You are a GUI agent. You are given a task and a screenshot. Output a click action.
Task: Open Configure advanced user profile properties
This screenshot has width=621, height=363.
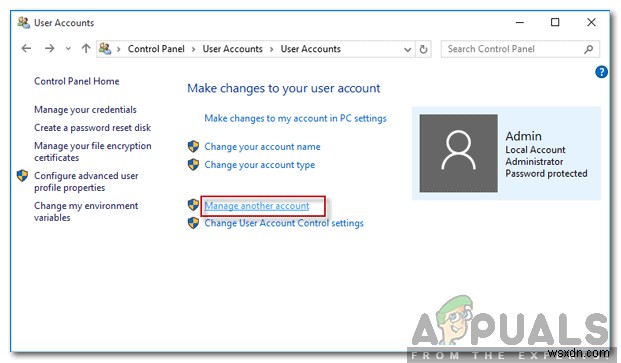click(x=86, y=181)
